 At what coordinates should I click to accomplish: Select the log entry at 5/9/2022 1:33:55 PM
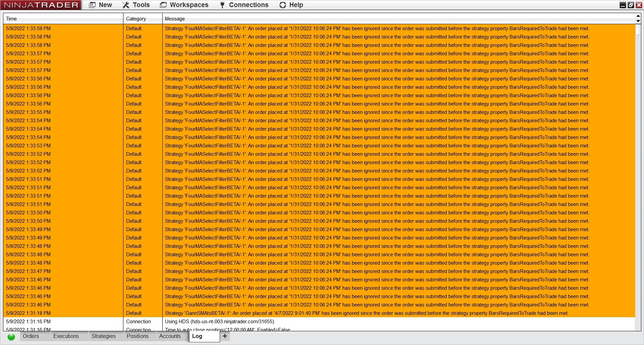[319, 112]
